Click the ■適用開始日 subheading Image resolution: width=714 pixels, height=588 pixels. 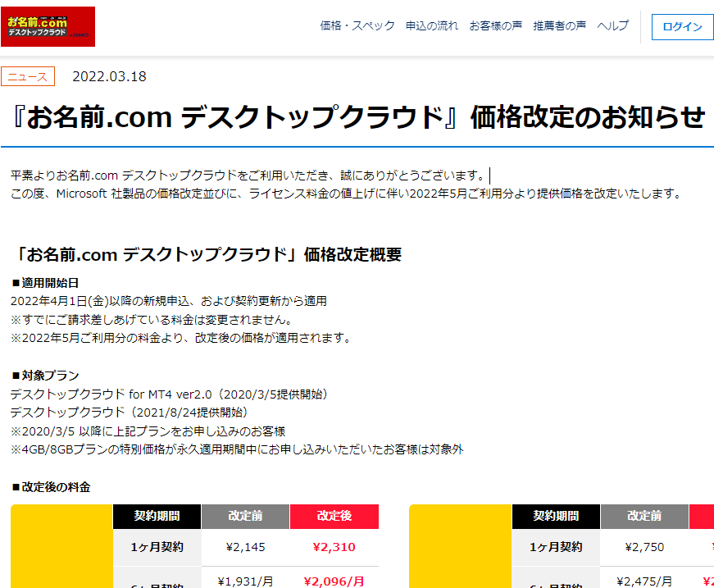click(44, 283)
